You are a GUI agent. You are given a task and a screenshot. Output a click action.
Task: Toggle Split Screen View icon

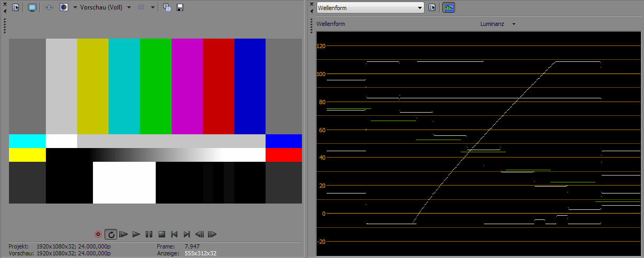pyautogui.click(x=64, y=7)
